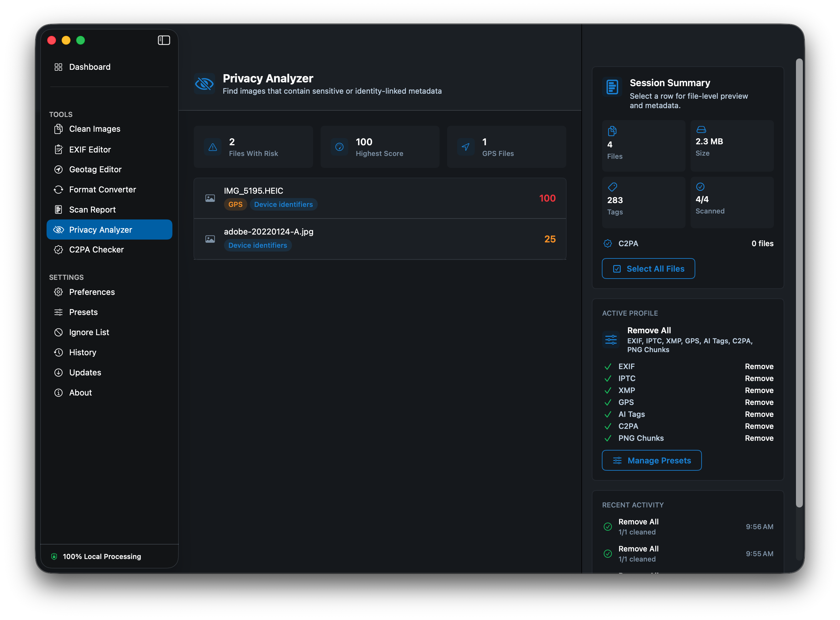
Task: Open the Ignore List
Action: coord(109,332)
